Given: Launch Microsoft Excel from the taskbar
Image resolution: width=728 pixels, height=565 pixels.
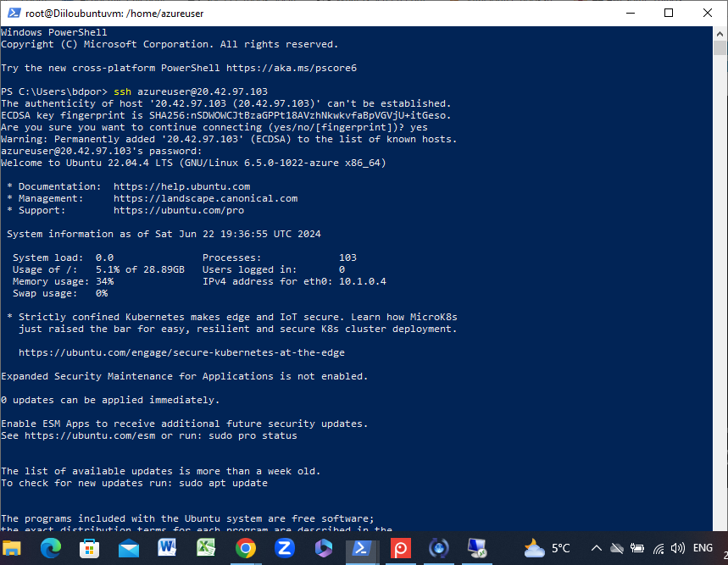Looking at the screenshot, I should [x=206, y=548].
